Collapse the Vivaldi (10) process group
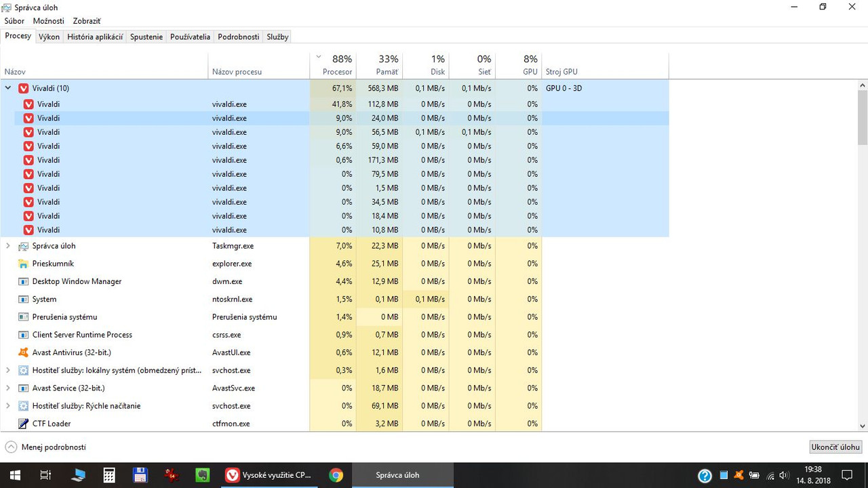 point(8,88)
